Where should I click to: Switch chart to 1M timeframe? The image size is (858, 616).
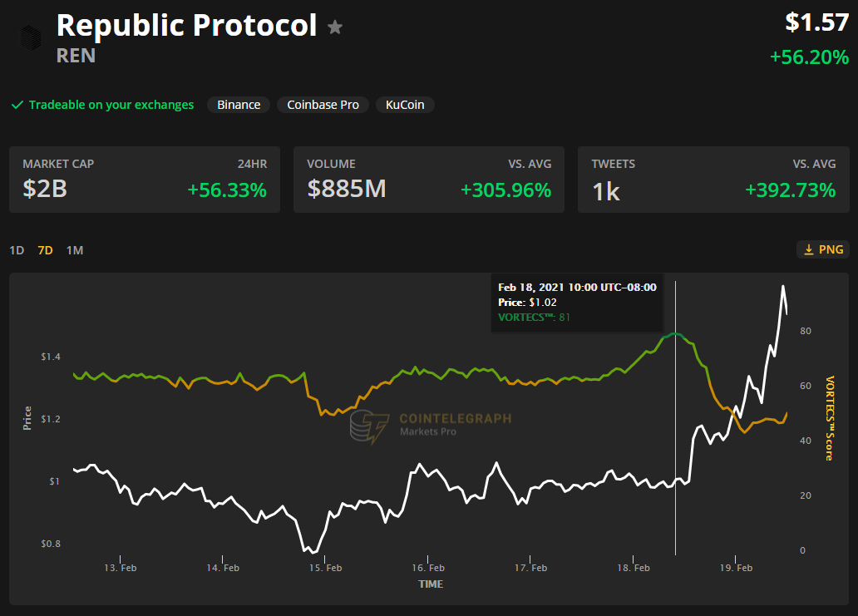[75, 250]
